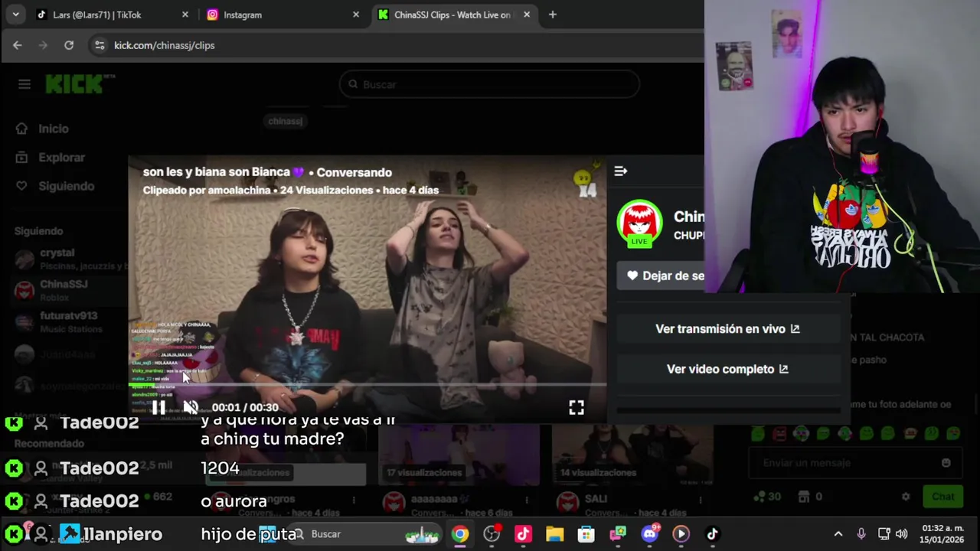Seek on the clip progress bar
980x551 pixels.
click(x=367, y=385)
